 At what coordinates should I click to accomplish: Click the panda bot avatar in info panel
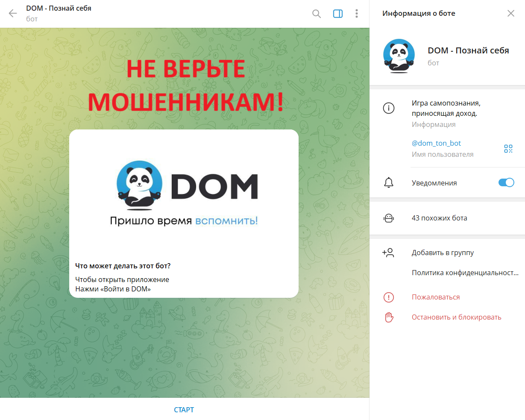pyautogui.click(x=399, y=56)
